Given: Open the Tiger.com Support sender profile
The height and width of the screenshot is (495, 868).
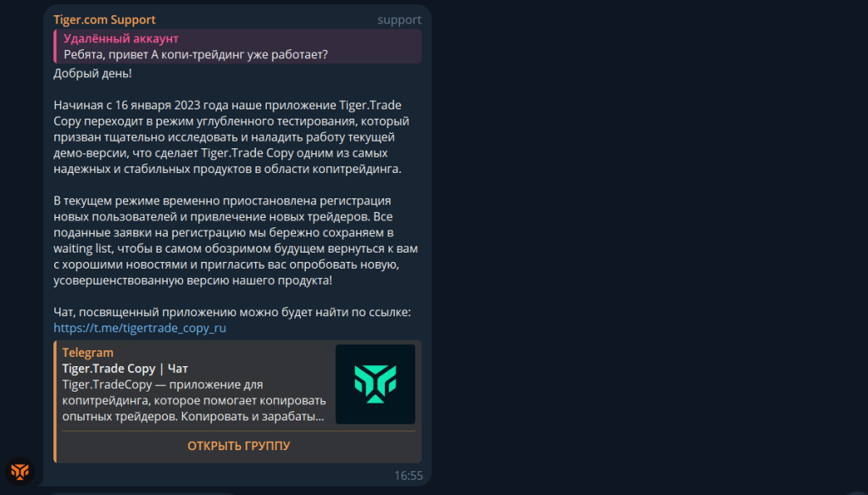Looking at the screenshot, I should (x=104, y=19).
